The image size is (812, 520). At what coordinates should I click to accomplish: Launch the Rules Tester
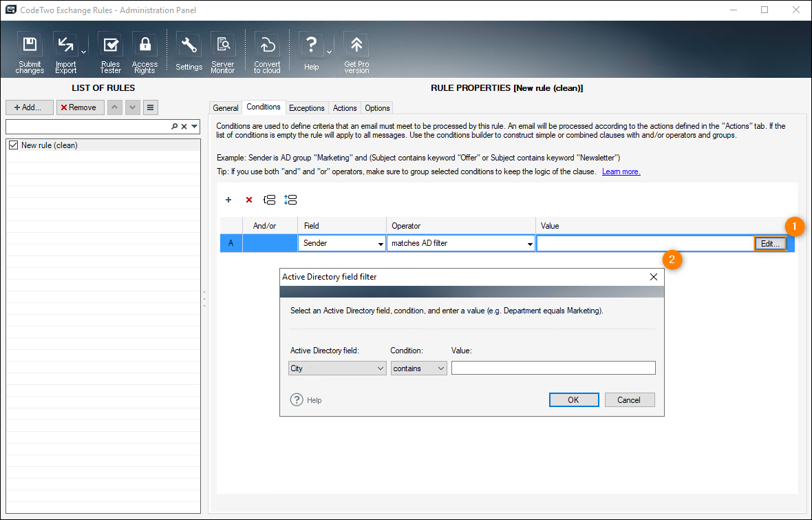click(110, 52)
